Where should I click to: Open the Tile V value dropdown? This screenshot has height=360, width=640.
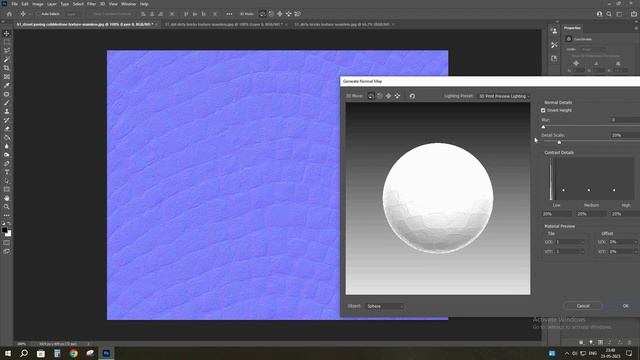(570, 252)
